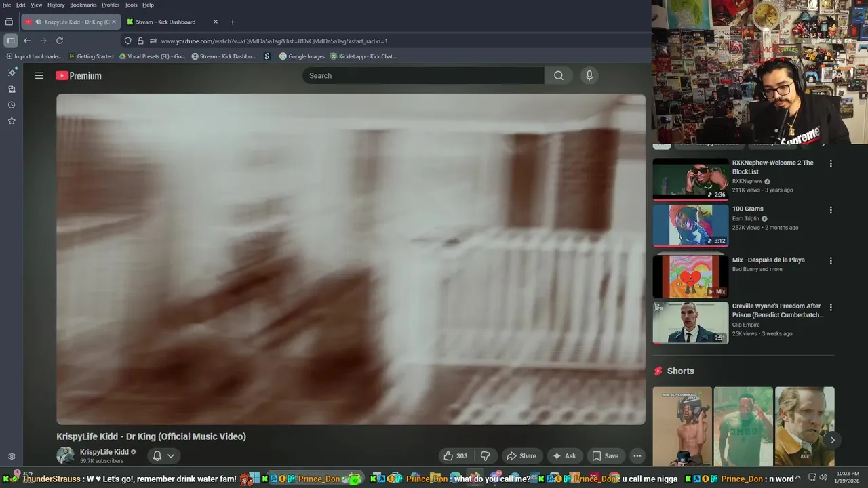Play 100 Grams video thumbnail

tap(690, 226)
